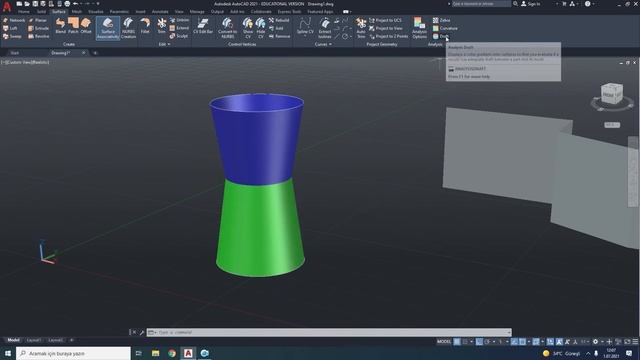The width and height of the screenshot is (640, 360).
Task: Click the surface Trim tool
Action: point(162,26)
